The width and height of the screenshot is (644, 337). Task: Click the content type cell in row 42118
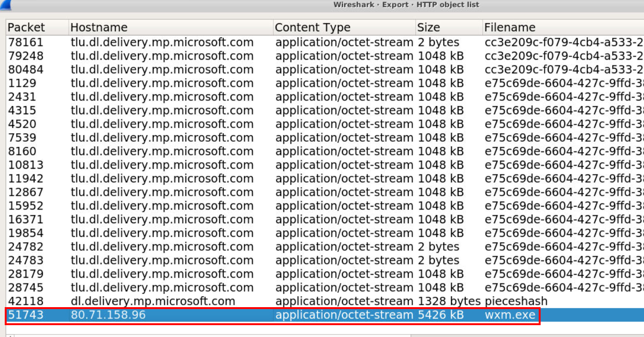[344, 301]
